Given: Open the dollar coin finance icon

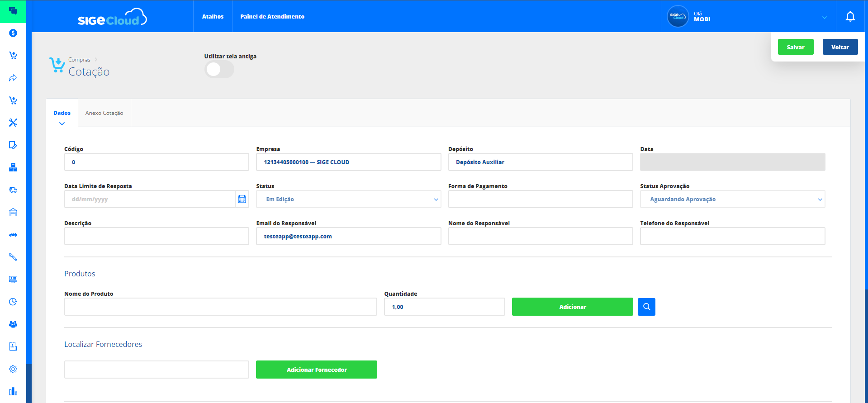Looking at the screenshot, I should click(x=13, y=33).
